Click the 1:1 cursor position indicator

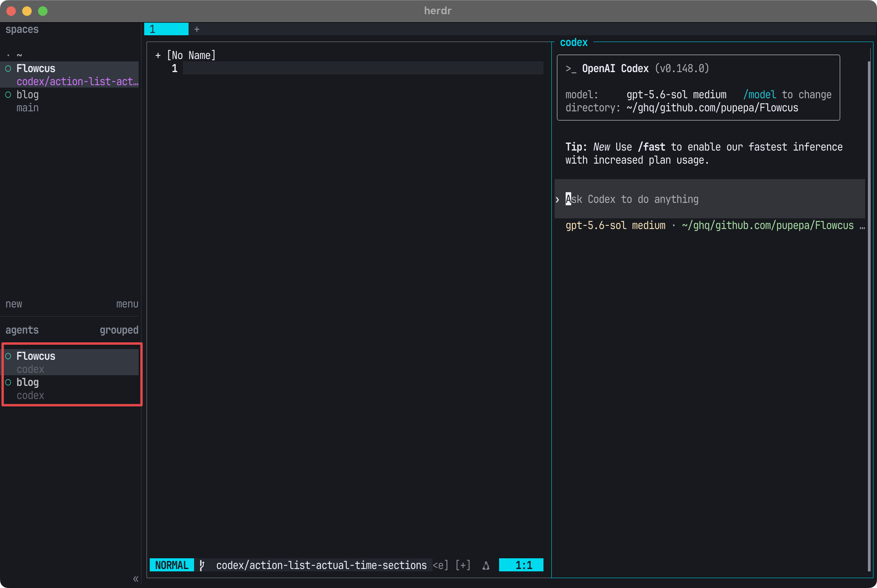(x=521, y=565)
